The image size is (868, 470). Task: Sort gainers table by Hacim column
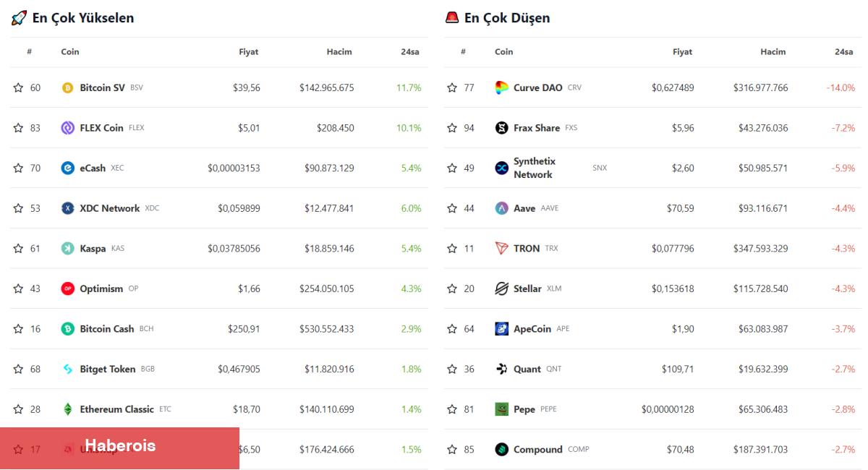coord(339,52)
